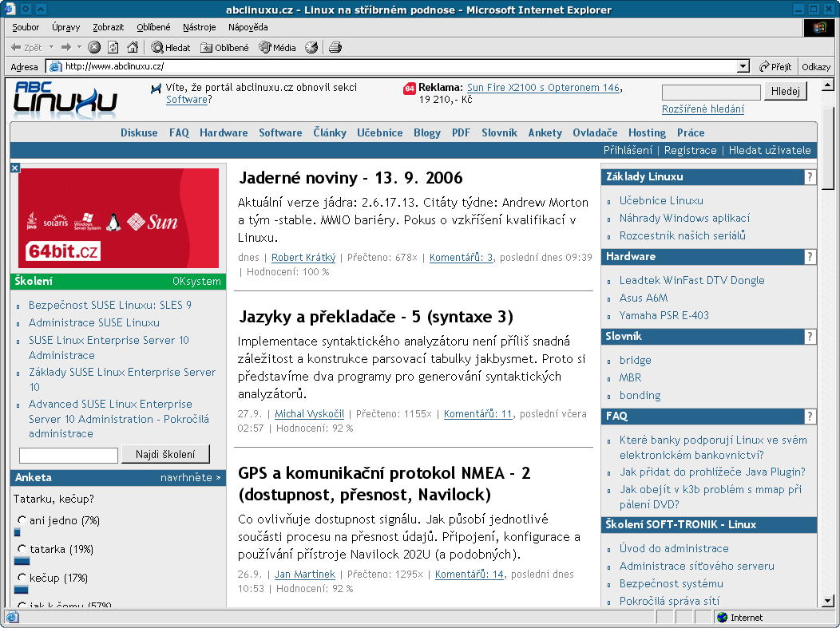
Task: Open the Média toolbar button
Action: click(x=277, y=48)
